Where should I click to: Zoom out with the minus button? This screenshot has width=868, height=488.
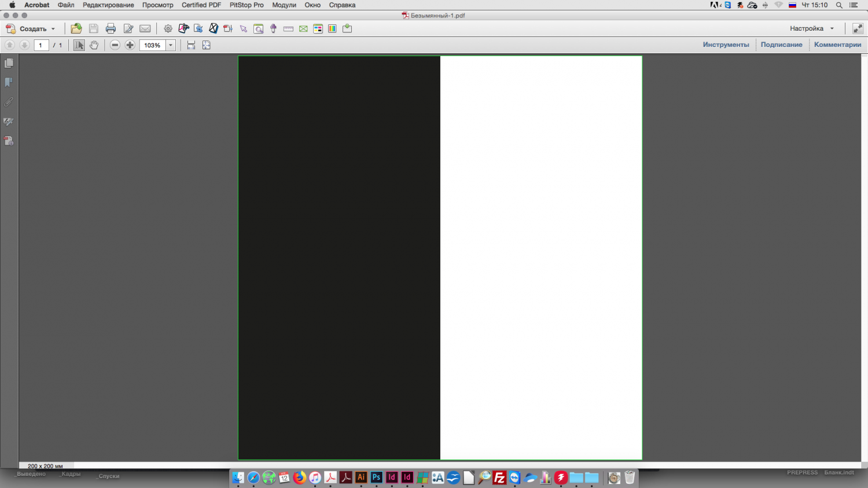click(x=115, y=45)
